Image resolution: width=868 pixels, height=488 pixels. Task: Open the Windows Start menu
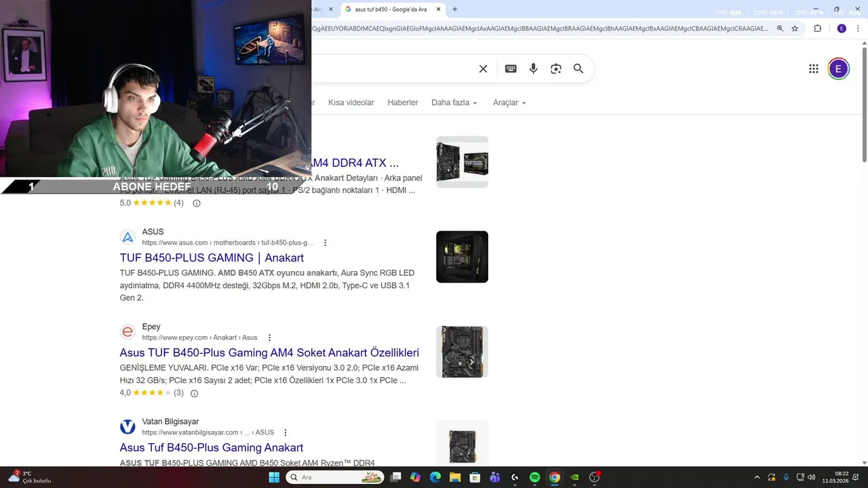tap(274, 477)
